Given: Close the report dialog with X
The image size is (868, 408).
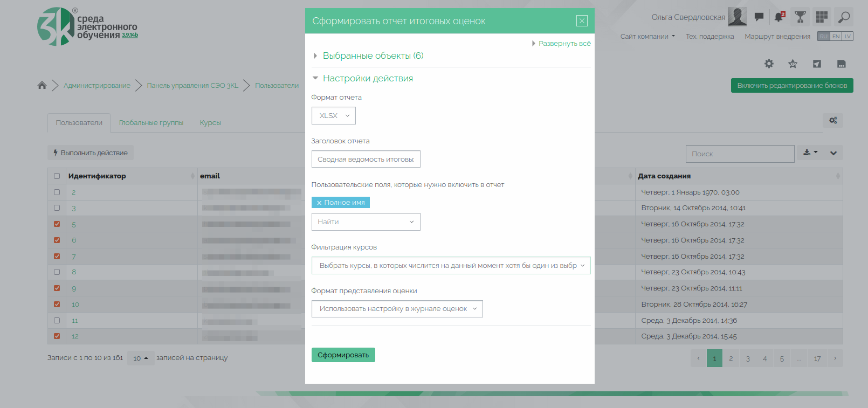Looking at the screenshot, I should click(582, 21).
